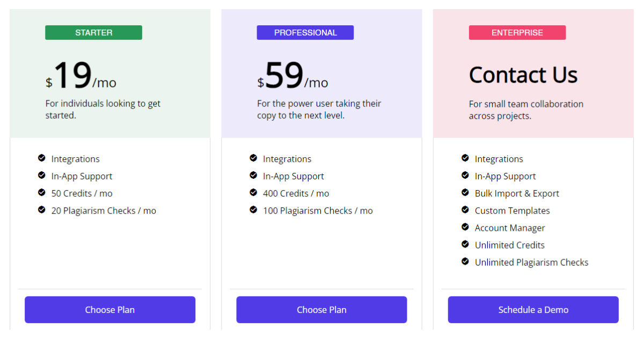Screen dimensions: 644x349
Task: Click the Starter plan's Choose Plan button
Action: point(110,310)
